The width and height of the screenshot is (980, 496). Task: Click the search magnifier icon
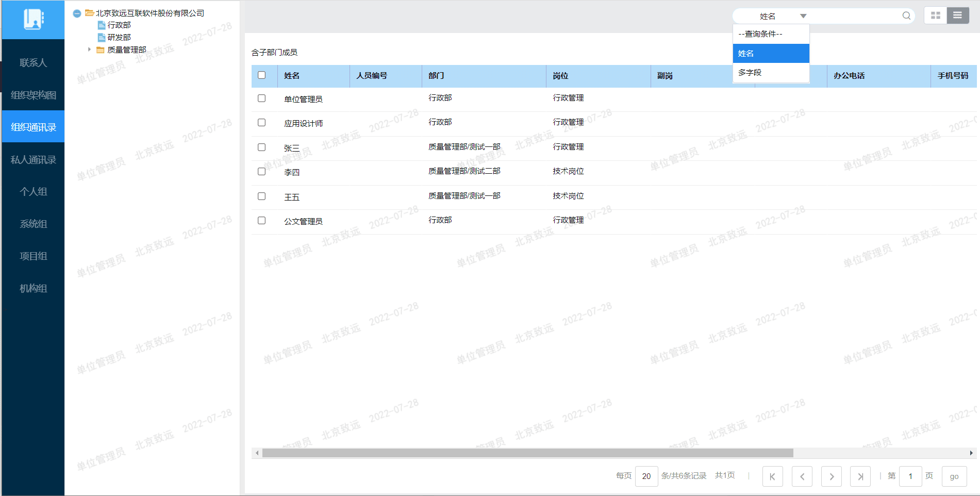906,16
